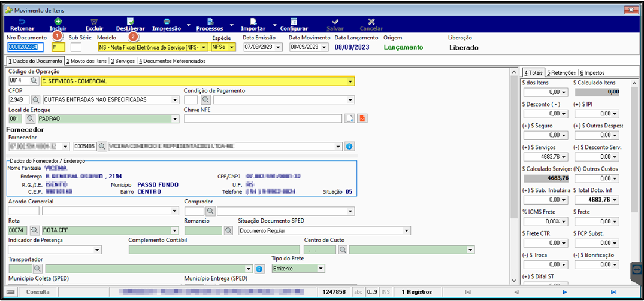Click the Fornecedor blue info icon
Viewport: 644px width, 301px height.
click(x=350, y=146)
